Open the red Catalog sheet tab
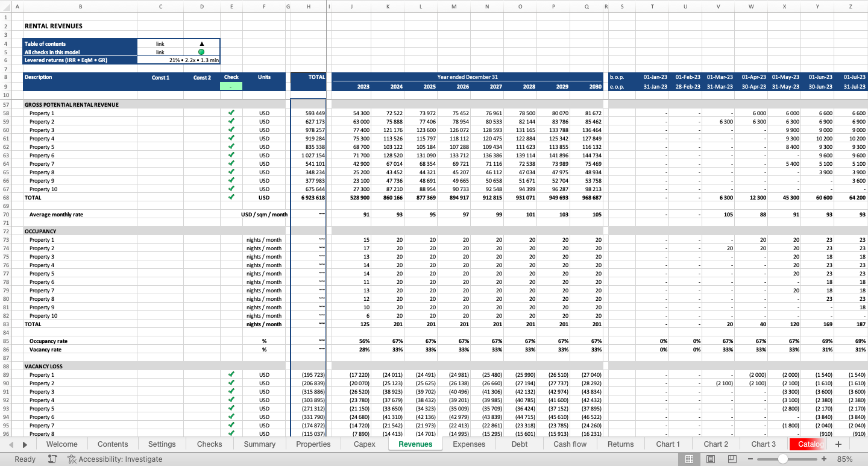This screenshot has width=868, height=466. coord(808,444)
